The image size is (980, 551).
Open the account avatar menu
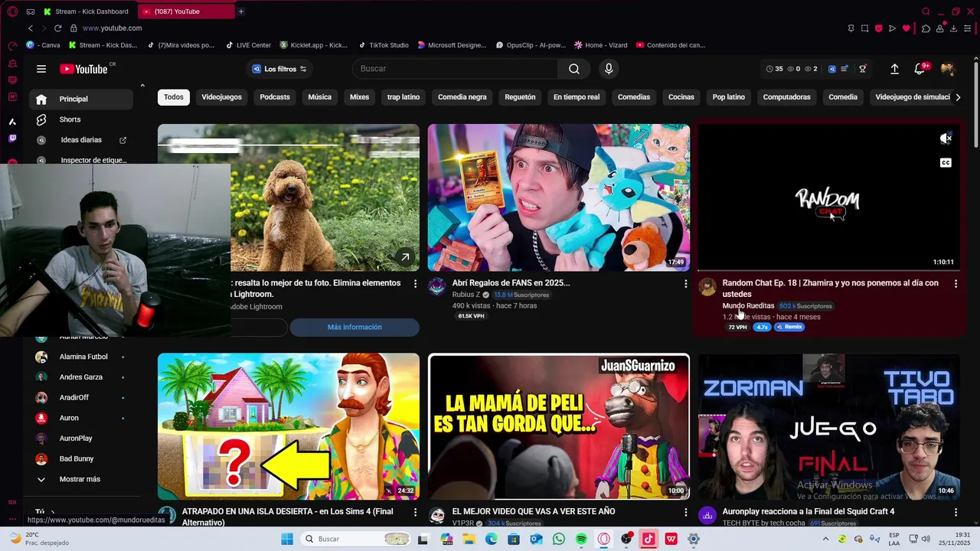click(x=948, y=69)
